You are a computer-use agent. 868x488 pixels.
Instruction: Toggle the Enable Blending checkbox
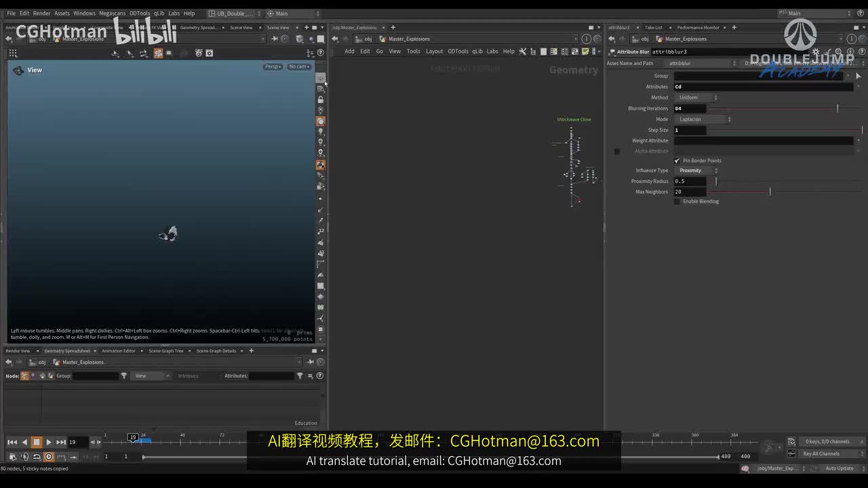[677, 201]
